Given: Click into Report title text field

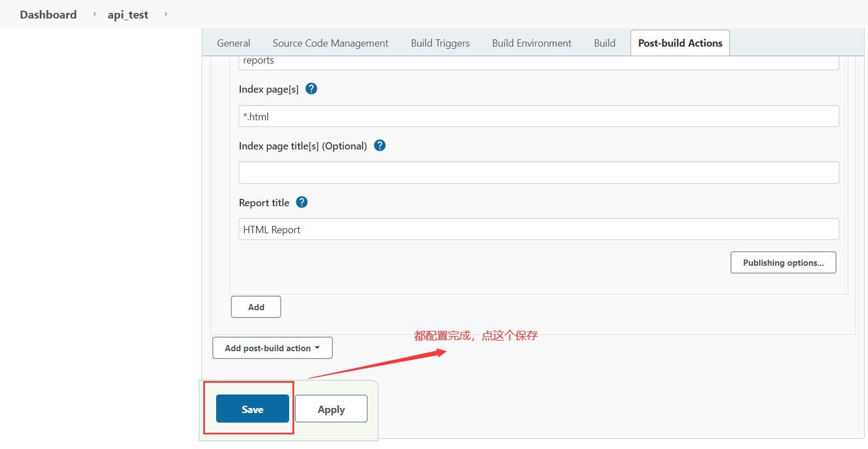Looking at the screenshot, I should (x=538, y=229).
